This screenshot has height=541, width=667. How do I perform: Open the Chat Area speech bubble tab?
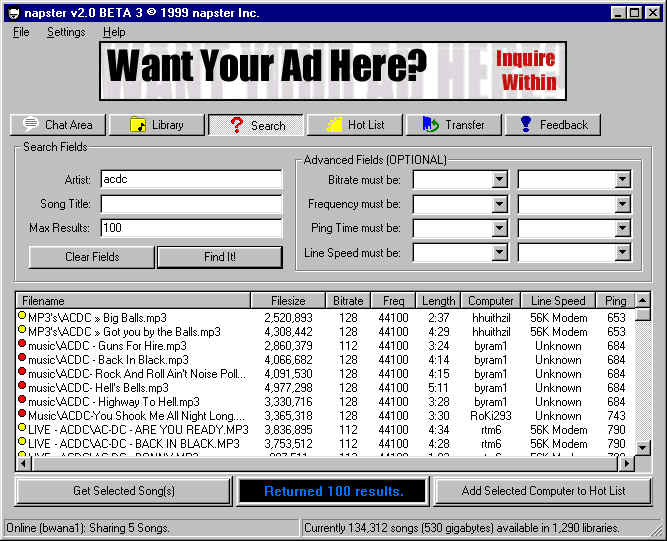point(57,125)
